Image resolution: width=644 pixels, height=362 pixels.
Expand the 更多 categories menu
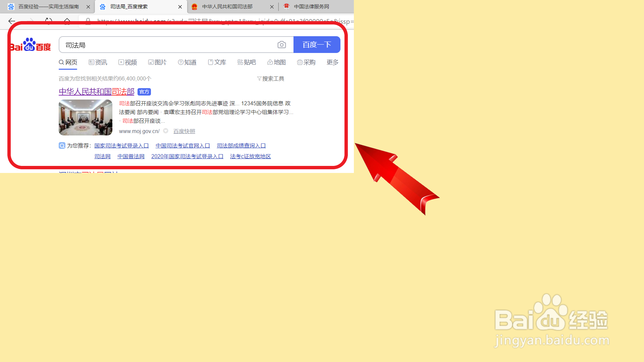click(332, 62)
